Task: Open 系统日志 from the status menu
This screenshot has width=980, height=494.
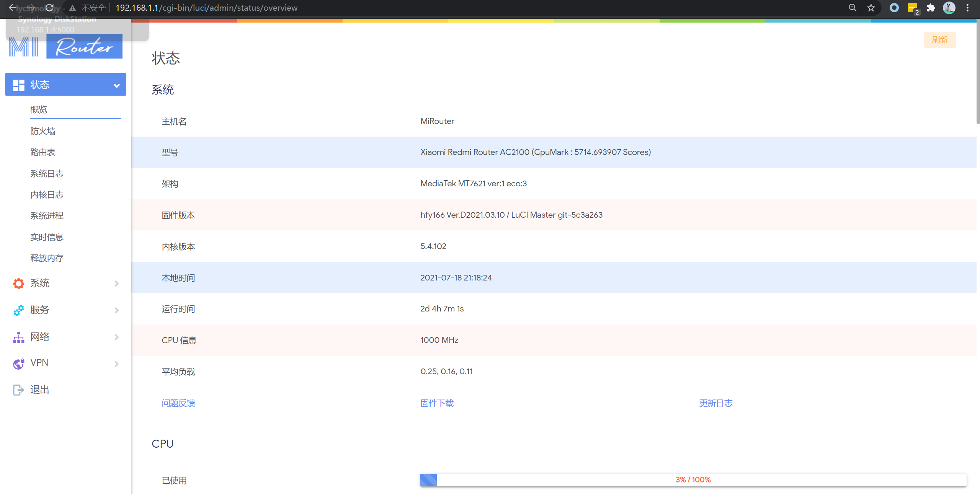Action: coord(47,173)
